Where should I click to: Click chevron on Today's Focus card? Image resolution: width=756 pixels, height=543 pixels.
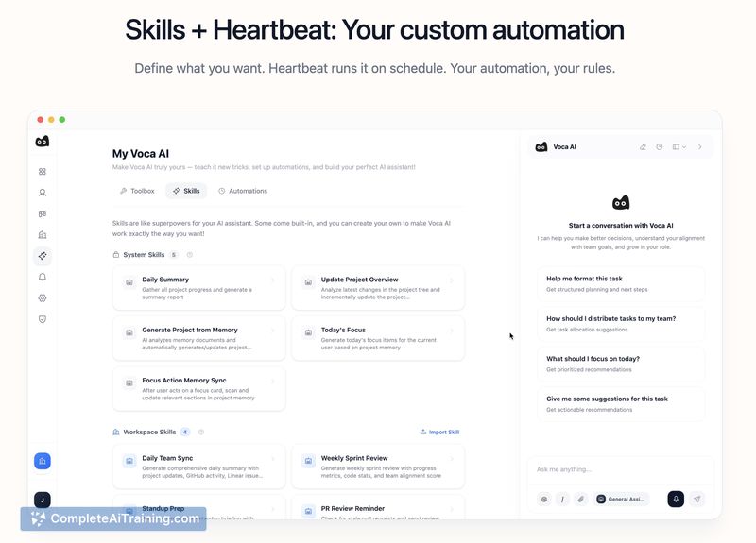tap(453, 331)
